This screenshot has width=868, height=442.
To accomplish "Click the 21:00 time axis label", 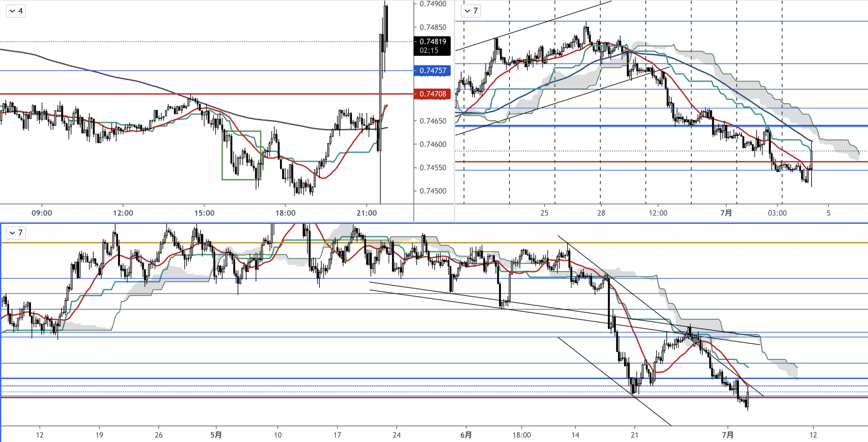I will coord(367,213).
